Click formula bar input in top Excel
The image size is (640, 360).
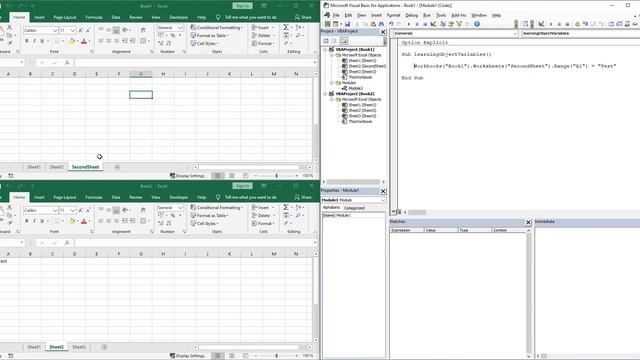195,62
